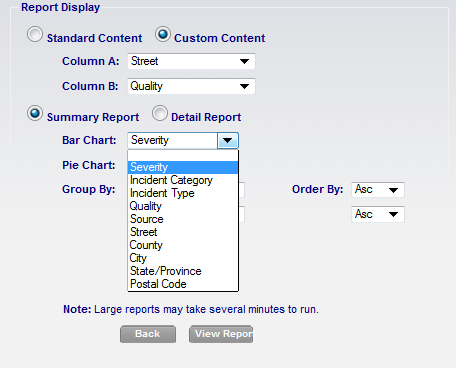Pick Incident Type from the list
The height and width of the screenshot is (368, 456).
point(183,193)
